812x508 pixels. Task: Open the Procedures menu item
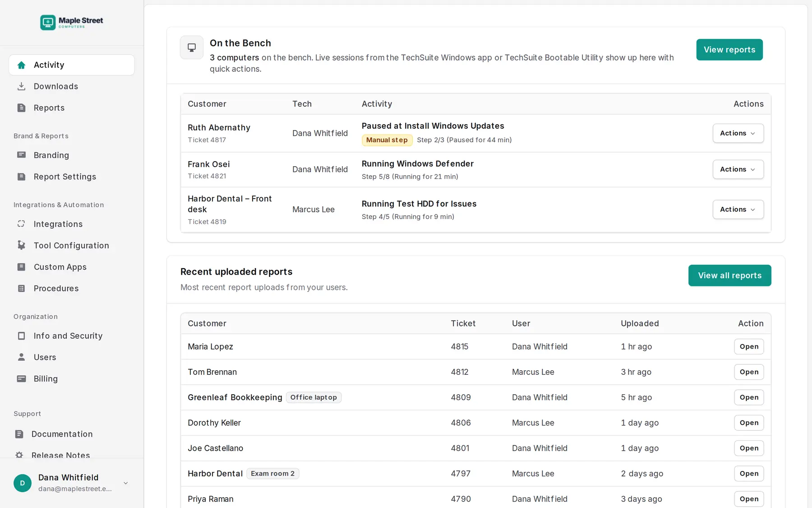[72, 289]
